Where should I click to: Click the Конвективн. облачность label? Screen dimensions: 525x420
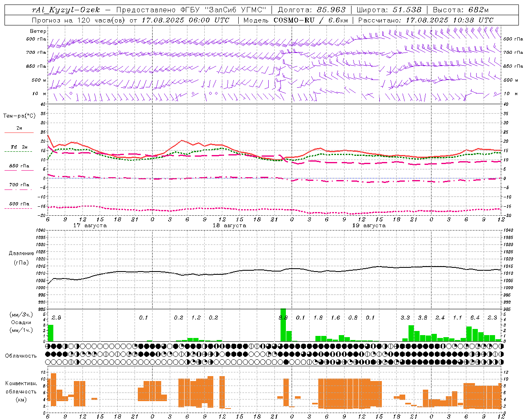[21, 388]
